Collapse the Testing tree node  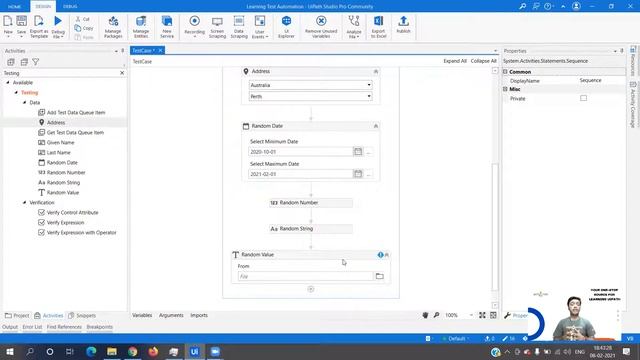pos(16,93)
